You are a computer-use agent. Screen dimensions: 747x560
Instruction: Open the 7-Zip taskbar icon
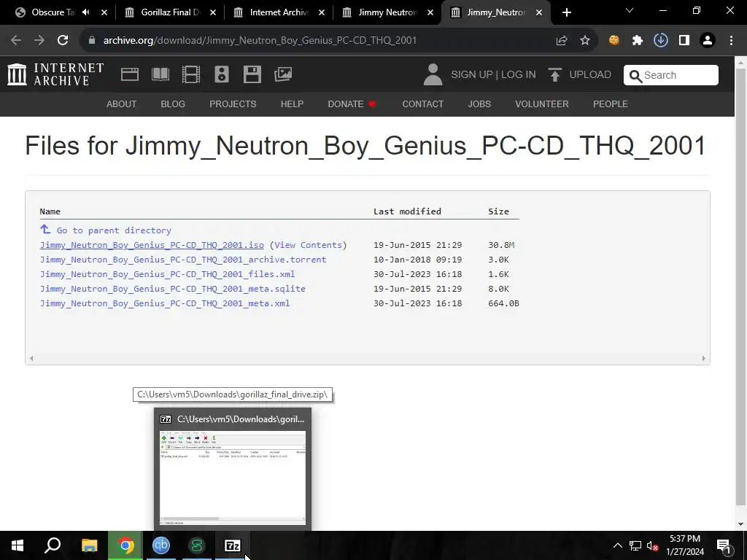[x=233, y=545]
